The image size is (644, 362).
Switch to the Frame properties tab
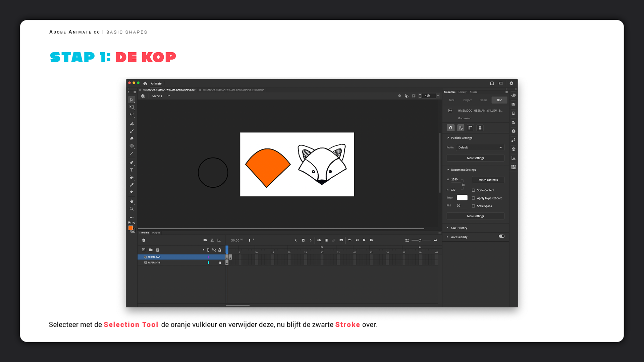[483, 100]
